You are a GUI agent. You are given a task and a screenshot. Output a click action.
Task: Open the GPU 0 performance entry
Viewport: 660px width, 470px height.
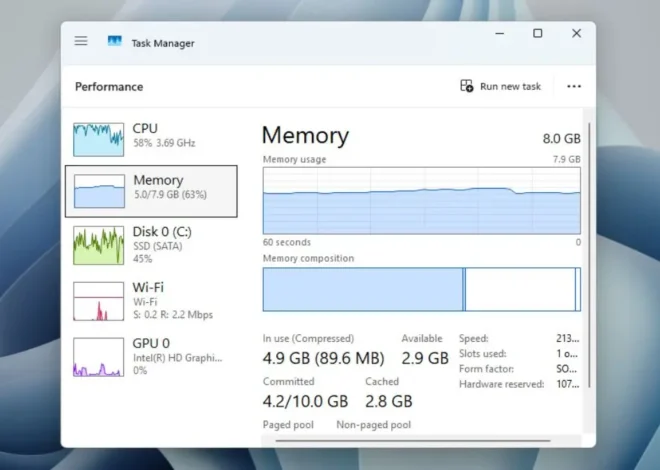(x=152, y=357)
